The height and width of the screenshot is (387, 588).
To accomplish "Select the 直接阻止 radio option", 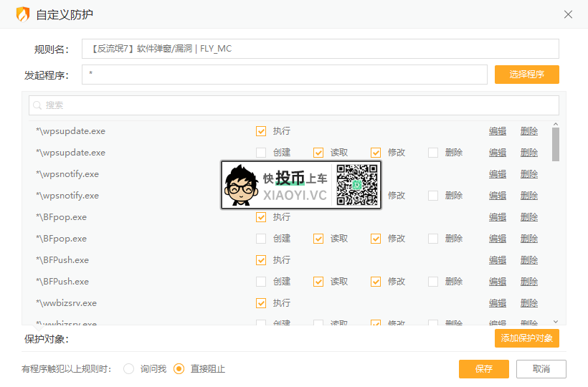I will pos(179,369).
